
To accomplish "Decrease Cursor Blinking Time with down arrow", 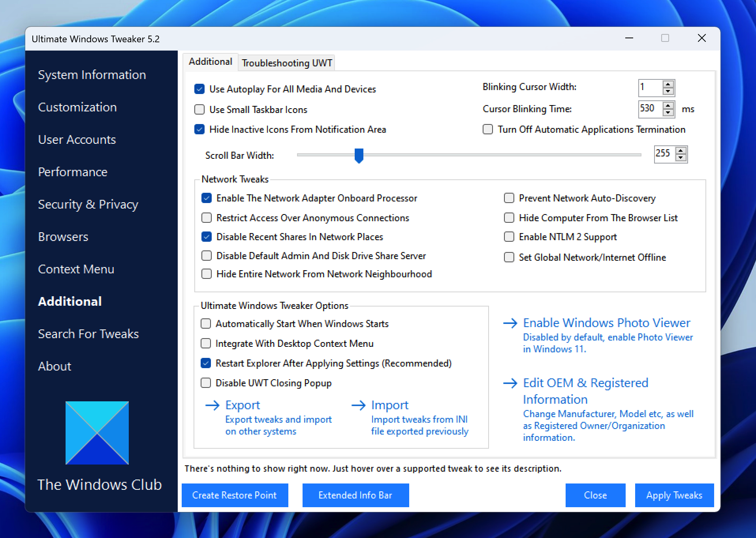I will (x=668, y=113).
